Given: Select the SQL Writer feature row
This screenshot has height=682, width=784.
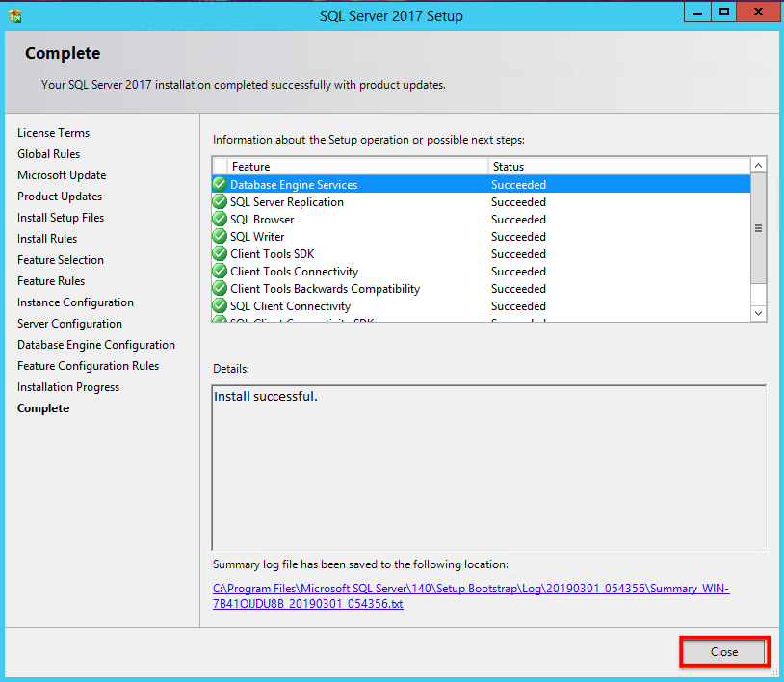Looking at the screenshot, I should pos(481,237).
